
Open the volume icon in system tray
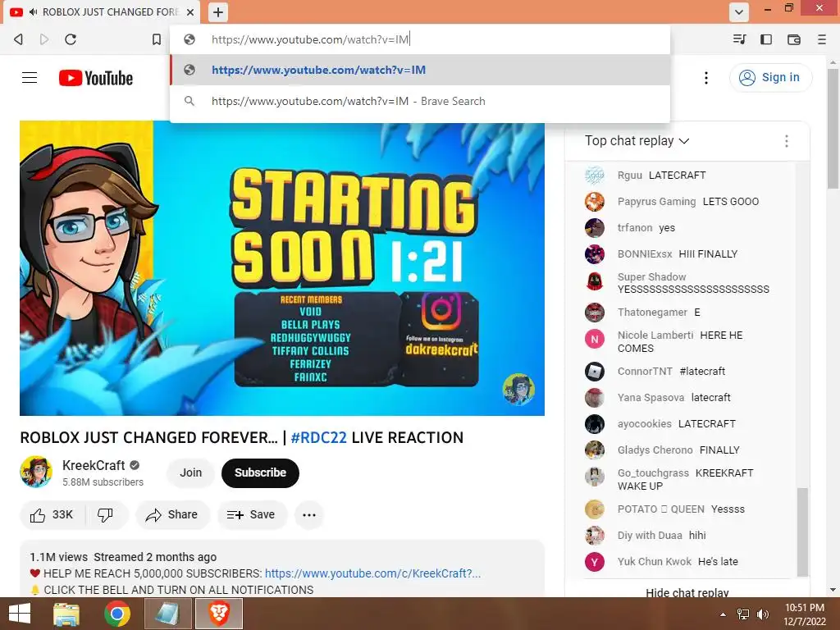point(762,614)
